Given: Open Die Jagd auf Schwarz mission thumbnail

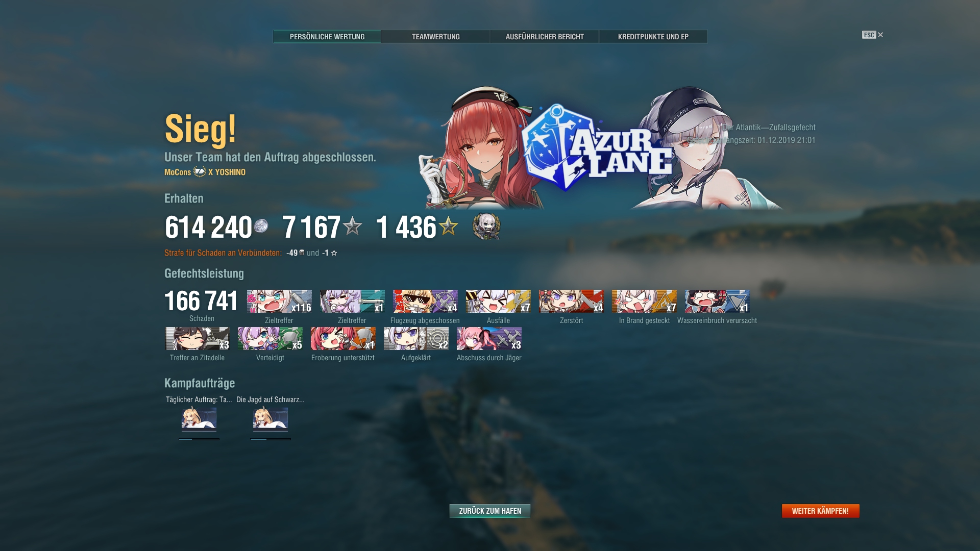Looking at the screenshot, I should coord(271,419).
